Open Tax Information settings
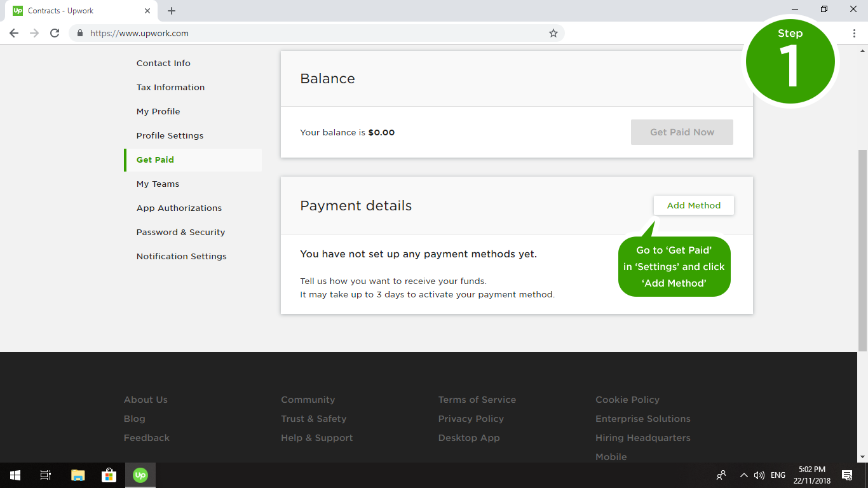The image size is (868, 488). (170, 87)
